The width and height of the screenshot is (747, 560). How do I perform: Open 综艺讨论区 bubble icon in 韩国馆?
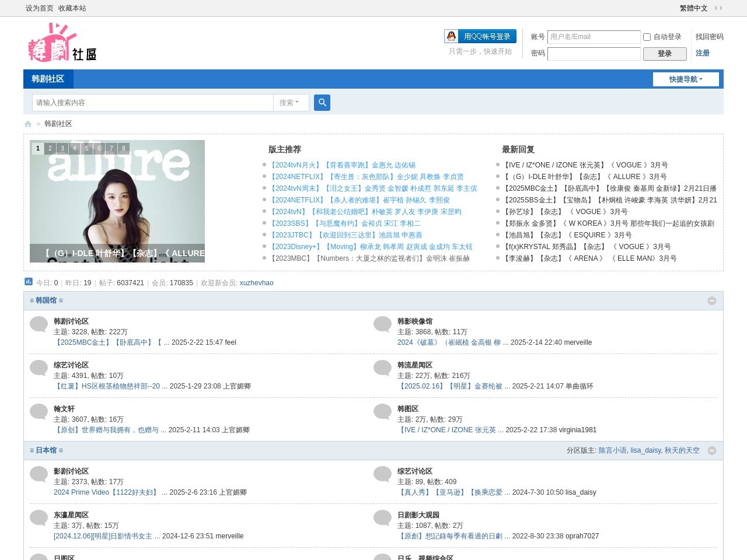(39, 368)
